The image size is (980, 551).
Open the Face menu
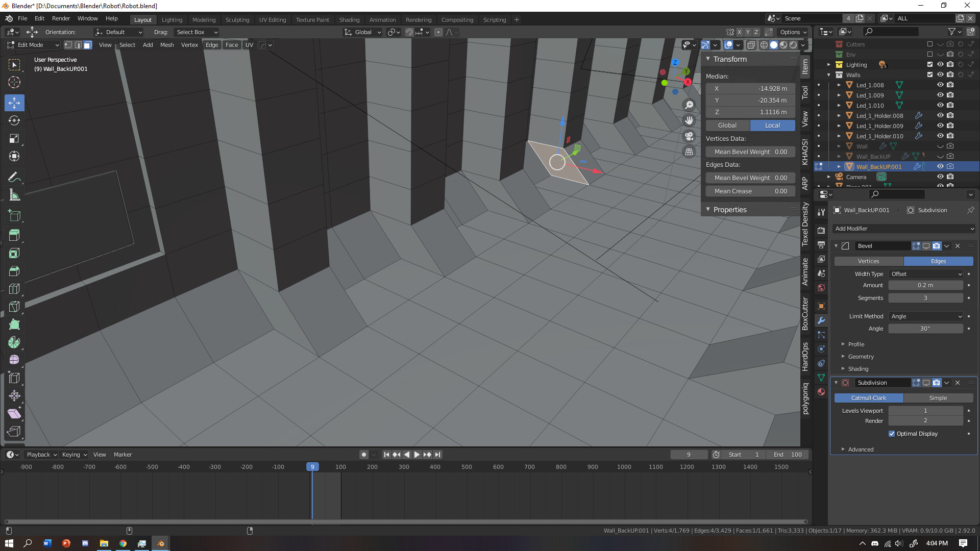232,45
